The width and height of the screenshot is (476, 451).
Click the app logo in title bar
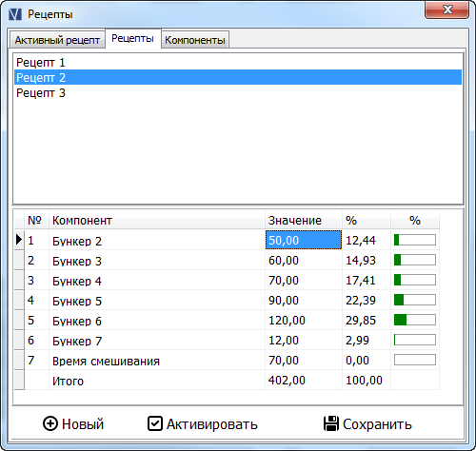(15, 14)
